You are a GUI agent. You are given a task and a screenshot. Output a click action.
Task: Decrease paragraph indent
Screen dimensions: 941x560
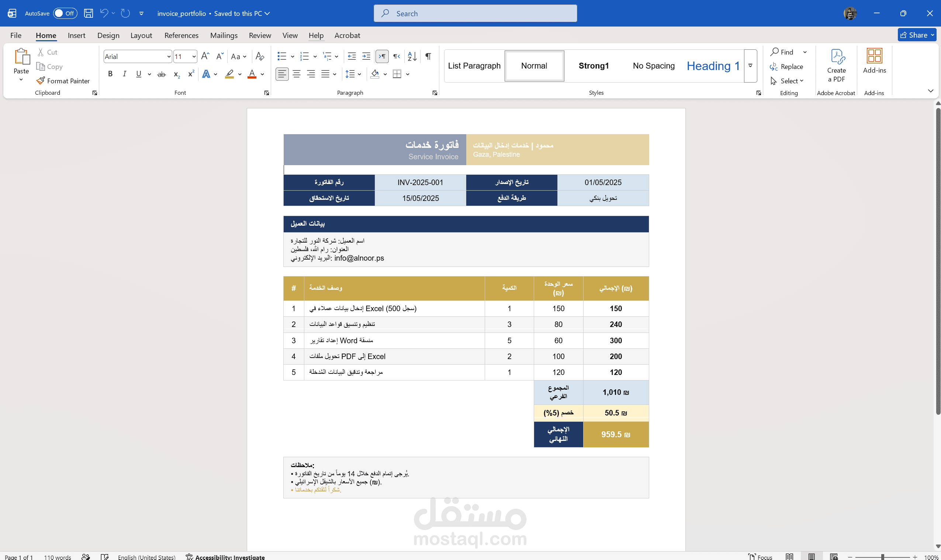tap(352, 56)
